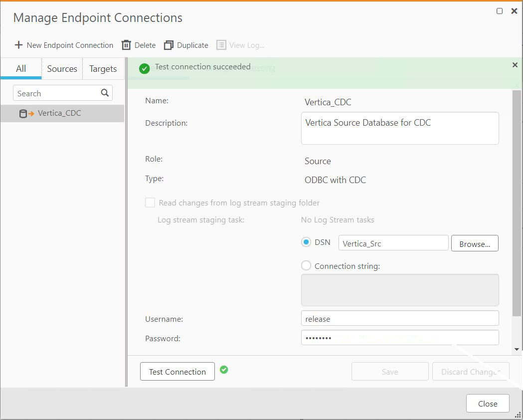Click the Delete label in the toolbar
The width and height of the screenshot is (523, 420).
coord(145,45)
